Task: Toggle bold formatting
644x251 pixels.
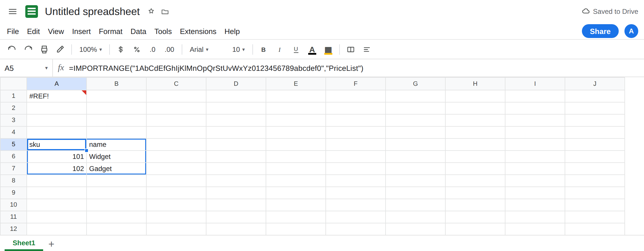Action: 263,50
